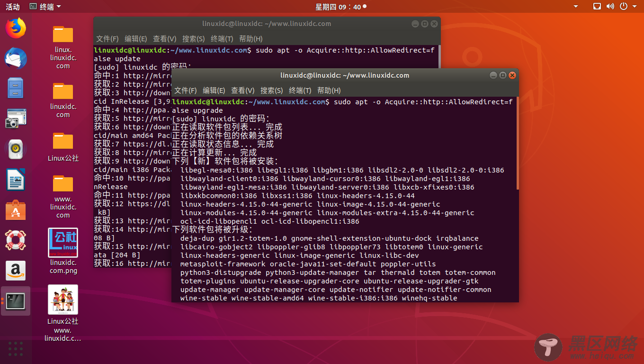Click 'update-notifier-common' package text
The image size is (644, 364).
pyautogui.click(x=444, y=290)
